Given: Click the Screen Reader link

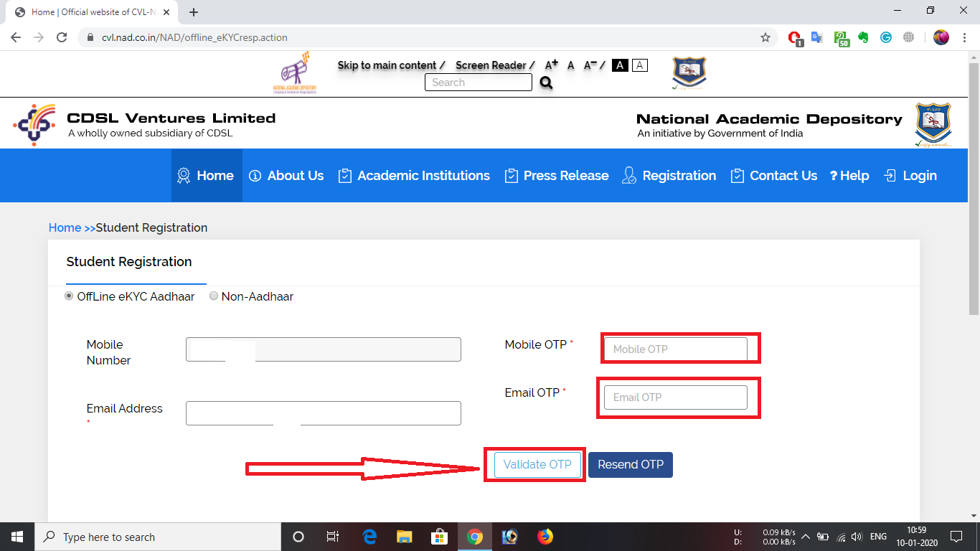Looking at the screenshot, I should [491, 65].
